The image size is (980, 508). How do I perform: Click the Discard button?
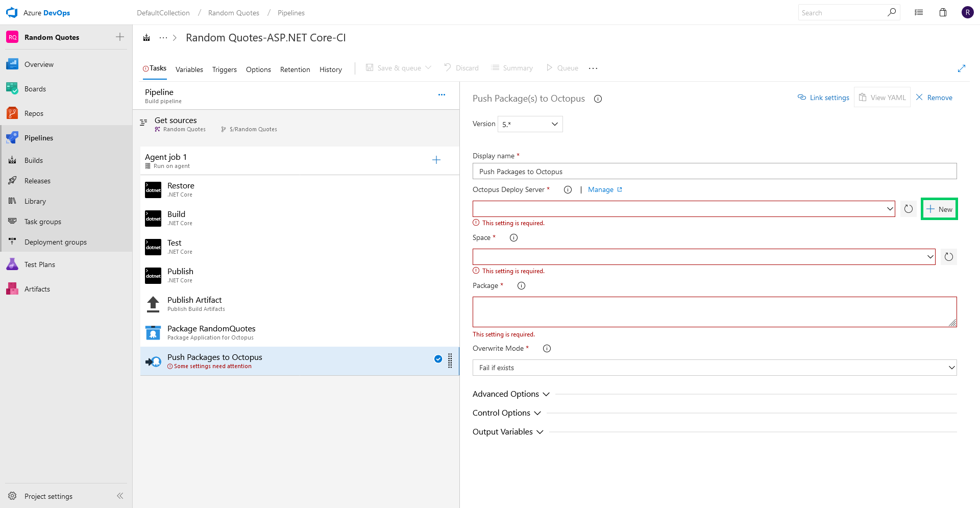pos(461,68)
